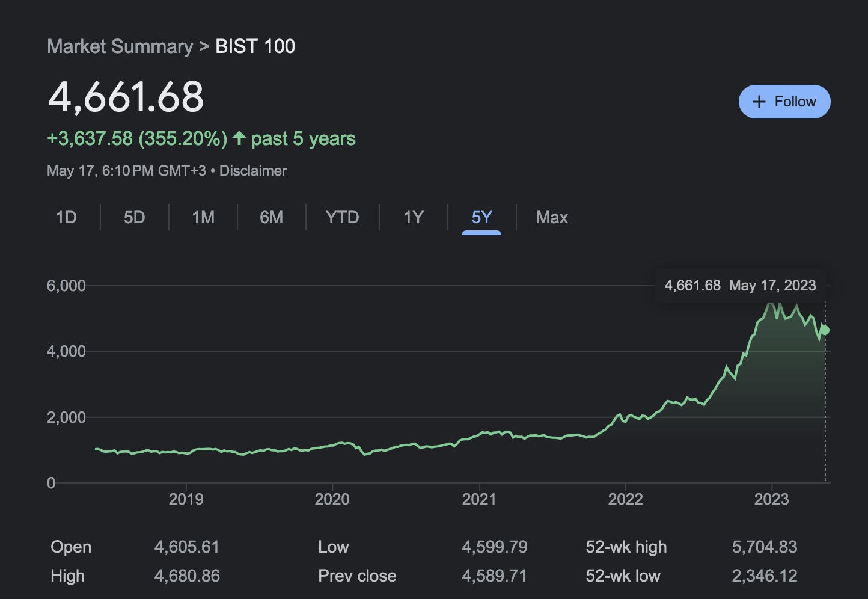Screen dimensions: 868x599
Task: Switch to the Max range tab
Action: (x=552, y=217)
